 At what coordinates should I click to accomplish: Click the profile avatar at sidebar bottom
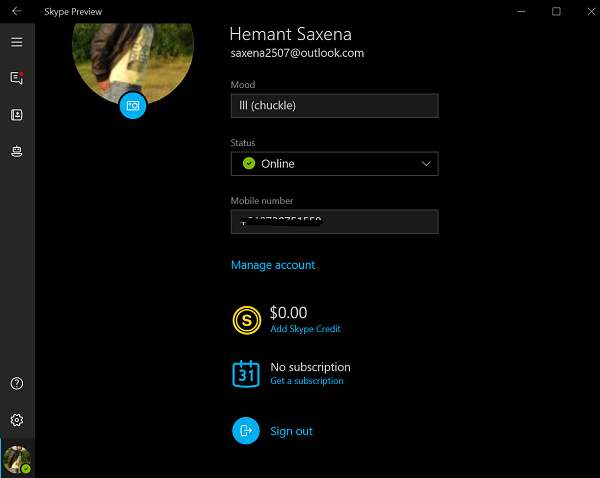(x=17, y=459)
